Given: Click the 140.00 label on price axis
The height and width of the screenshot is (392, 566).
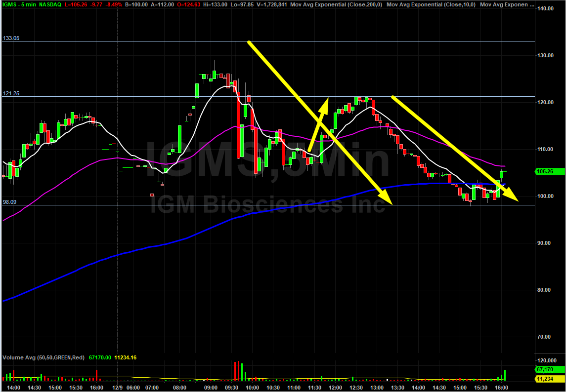Looking at the screenshot, I should [546, 8].
